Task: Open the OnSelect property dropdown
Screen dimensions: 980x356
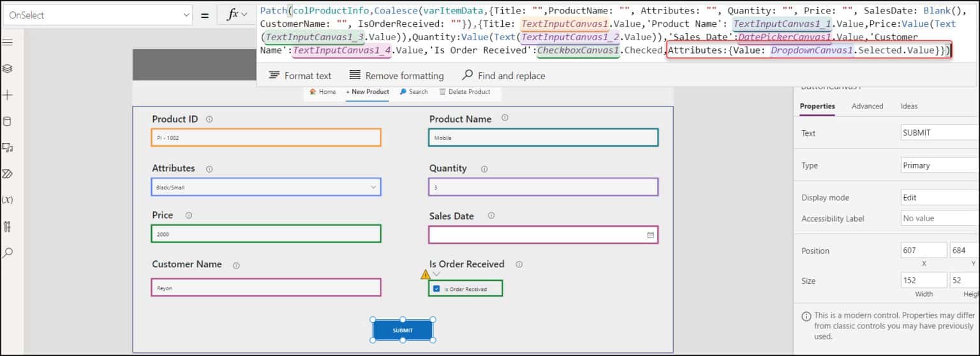Action: 98,15
